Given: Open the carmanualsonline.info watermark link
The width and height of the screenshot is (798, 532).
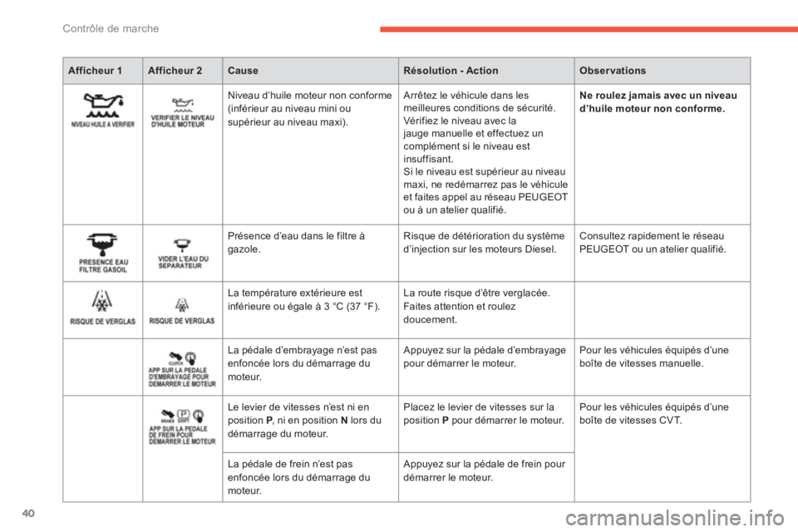Looking at the screenshot, I should tap(675, 518).
